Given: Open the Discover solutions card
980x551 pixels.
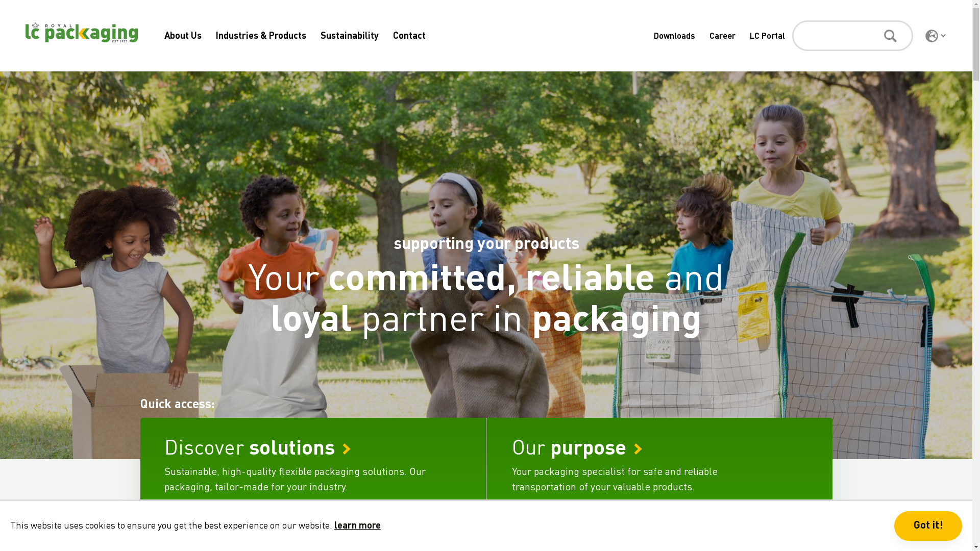Looking at the screenshot, I should coord(313,459).
